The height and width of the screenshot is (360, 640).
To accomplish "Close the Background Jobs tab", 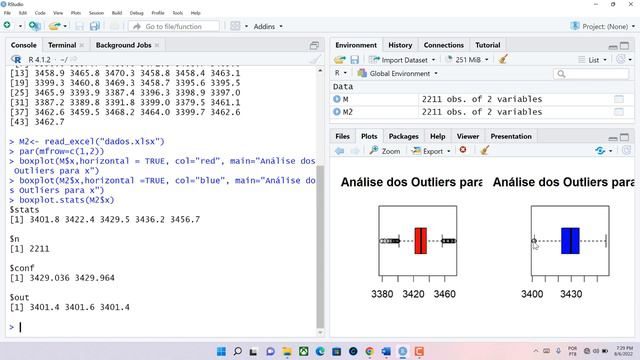I will [157, 45].
